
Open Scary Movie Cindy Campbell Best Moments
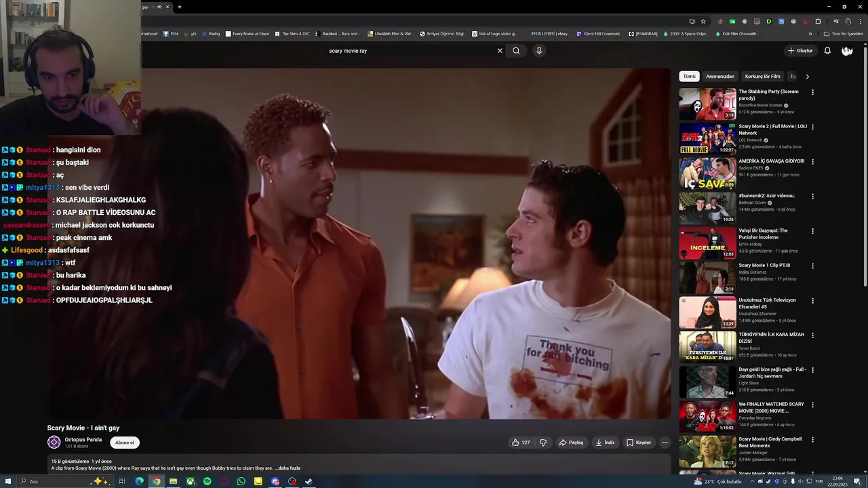click(770, 443)
